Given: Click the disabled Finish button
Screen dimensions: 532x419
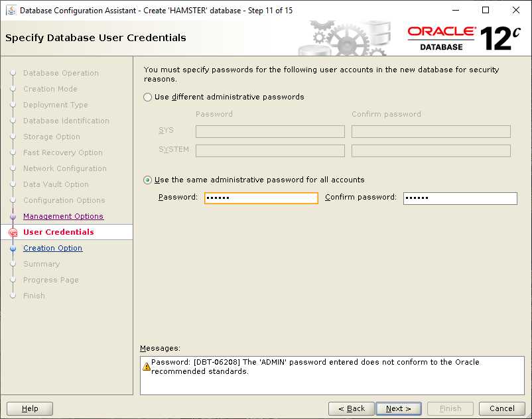Looking at the screenshot, I should coord(450,408).
